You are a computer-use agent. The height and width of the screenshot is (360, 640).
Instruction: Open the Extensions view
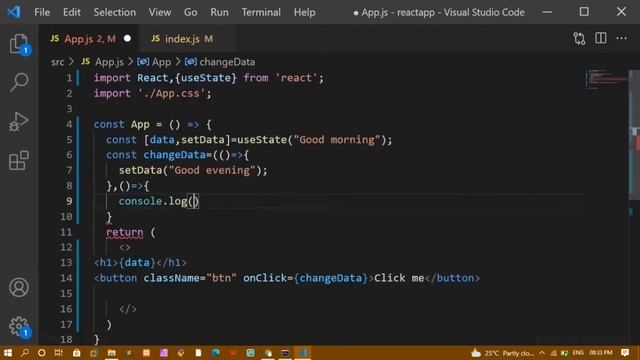19,160
